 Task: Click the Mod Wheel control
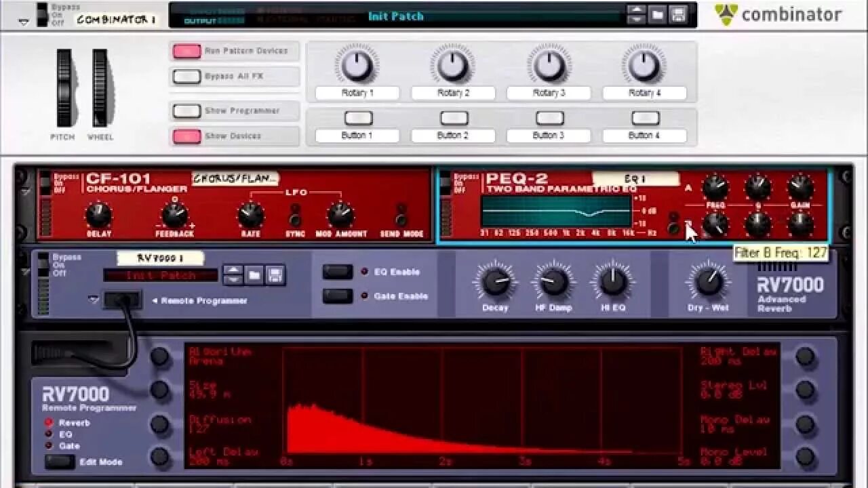(100, 88)
